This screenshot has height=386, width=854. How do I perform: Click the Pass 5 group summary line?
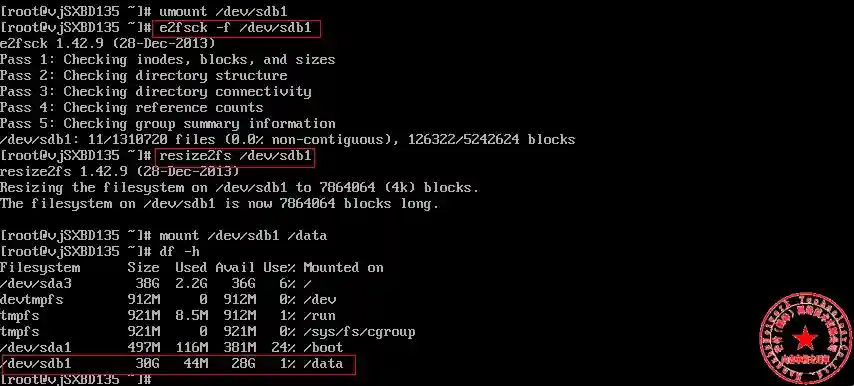(x=168, y=124)
